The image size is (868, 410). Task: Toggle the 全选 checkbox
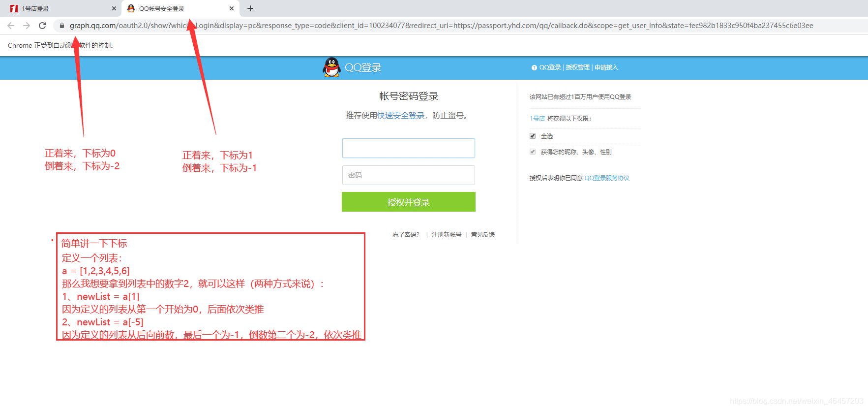tap(533, 136)
